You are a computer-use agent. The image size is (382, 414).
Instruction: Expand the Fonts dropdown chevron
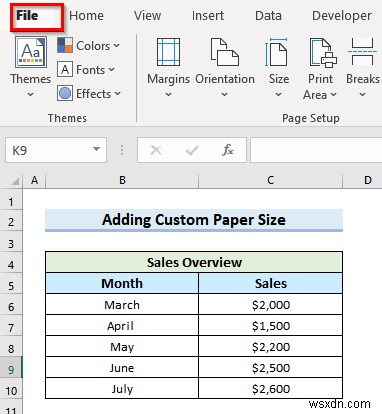click(x=112, y=70)
